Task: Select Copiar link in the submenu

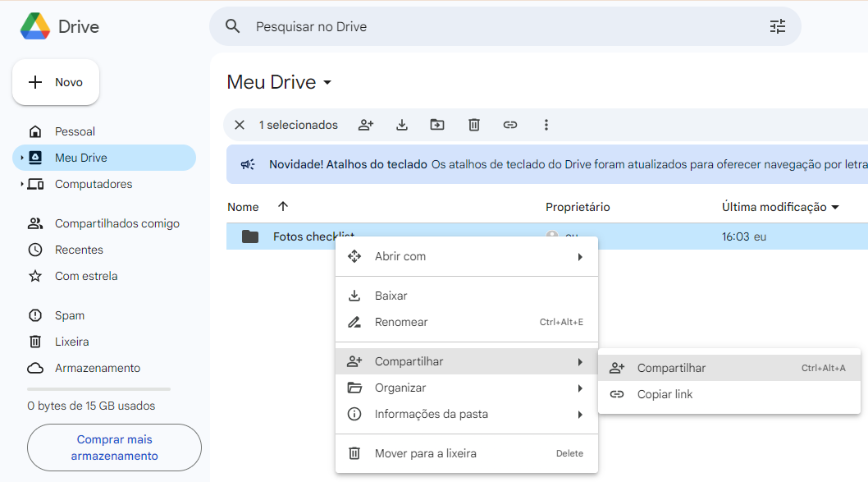Action: (729, 394)
